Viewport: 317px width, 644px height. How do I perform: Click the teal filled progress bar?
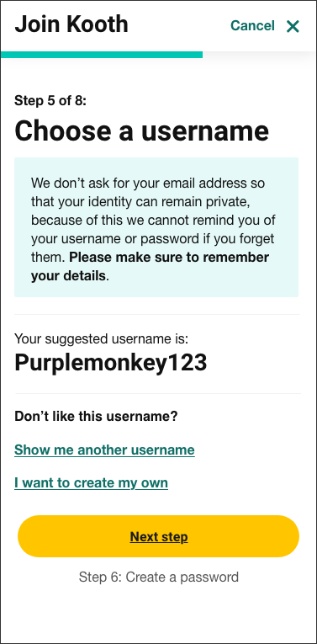click(102, 55)
